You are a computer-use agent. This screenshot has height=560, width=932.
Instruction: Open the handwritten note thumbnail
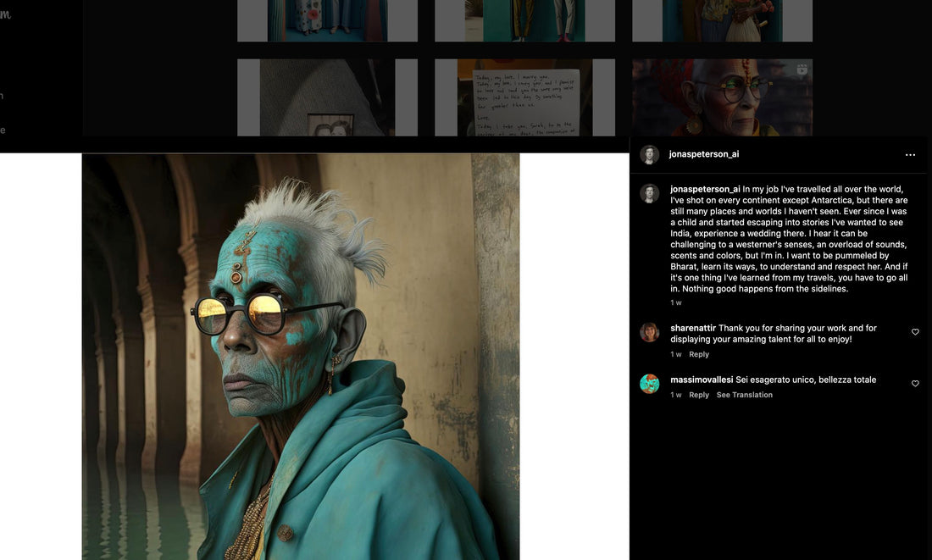524,97
